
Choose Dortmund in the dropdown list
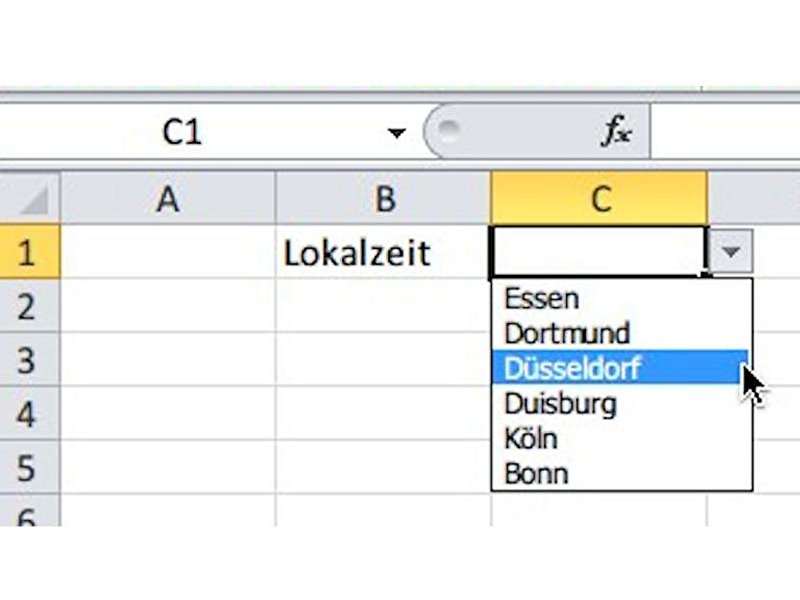pyautogui.click(x=567, y=333)
